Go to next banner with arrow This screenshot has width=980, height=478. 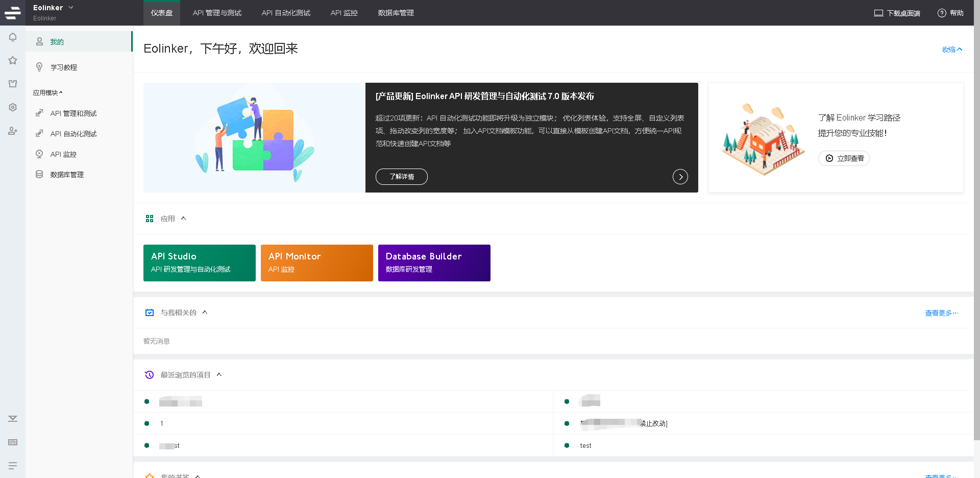click(x=680, y=177)
